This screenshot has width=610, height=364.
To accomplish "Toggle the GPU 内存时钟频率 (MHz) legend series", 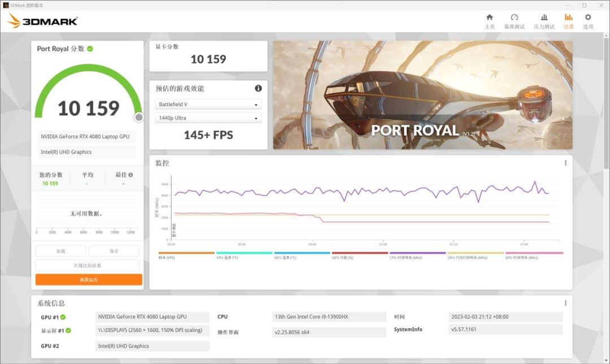I will [476, 256].
